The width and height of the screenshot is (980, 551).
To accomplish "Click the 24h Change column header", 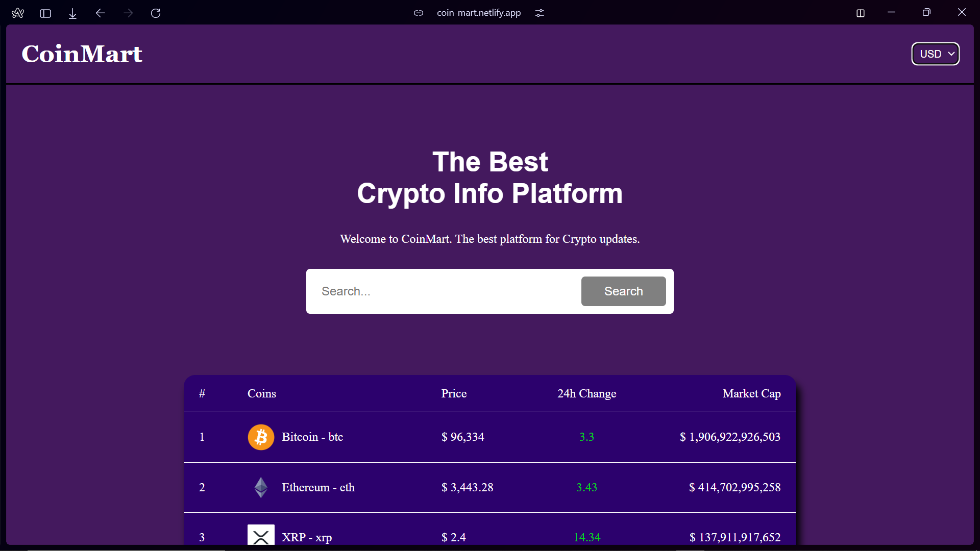I will point(586,393).
